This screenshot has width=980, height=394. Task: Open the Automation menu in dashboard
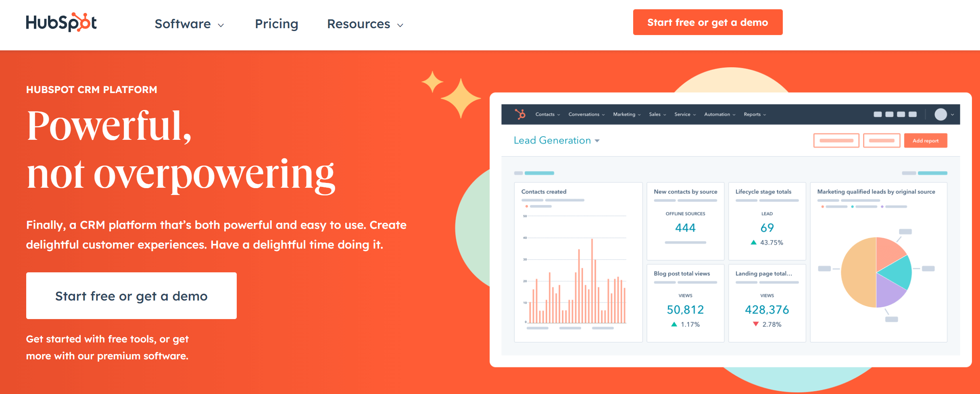[719, 114]
